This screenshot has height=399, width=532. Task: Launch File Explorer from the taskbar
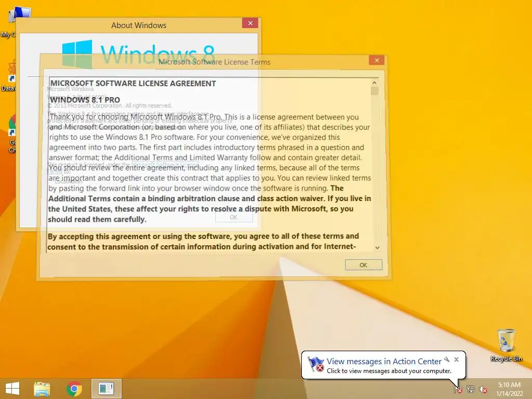[x=42, y=389]
